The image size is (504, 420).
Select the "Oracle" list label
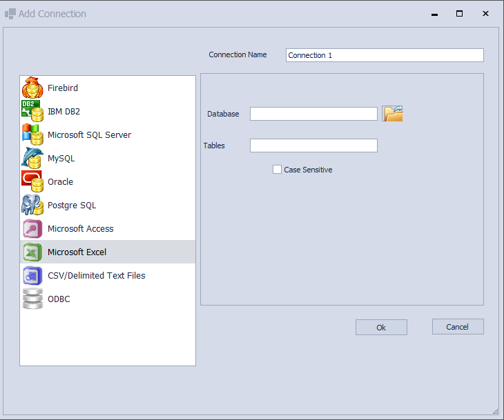point(61,182)
